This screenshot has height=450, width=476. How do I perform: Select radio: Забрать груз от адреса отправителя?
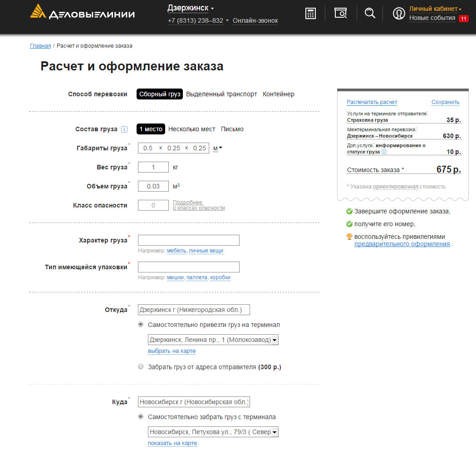[141, 367]
